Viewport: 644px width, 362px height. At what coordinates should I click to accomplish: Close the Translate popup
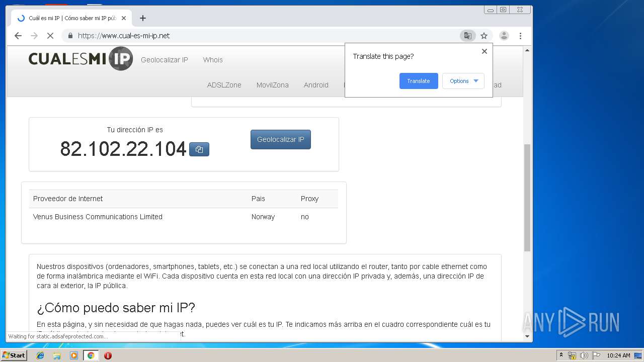(x=485, y=51)
